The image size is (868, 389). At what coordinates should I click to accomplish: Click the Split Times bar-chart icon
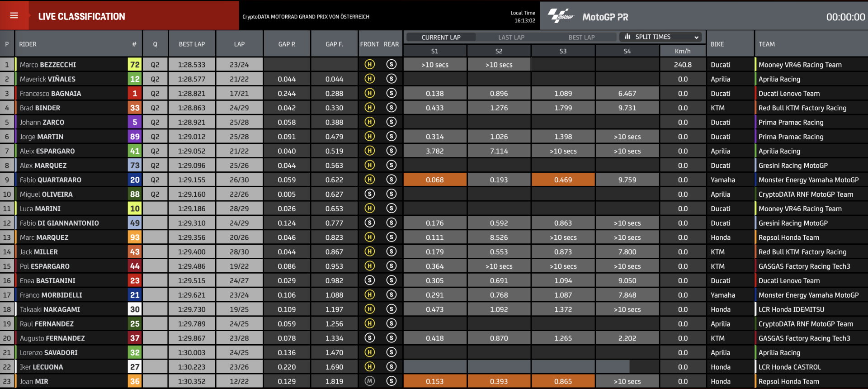coord(627,37)
